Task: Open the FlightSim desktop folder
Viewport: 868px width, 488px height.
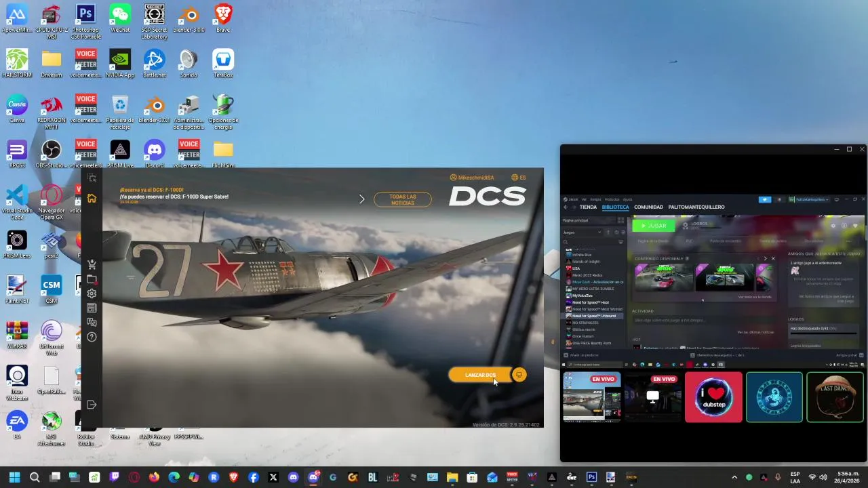Action: click(x=223, y=155)
